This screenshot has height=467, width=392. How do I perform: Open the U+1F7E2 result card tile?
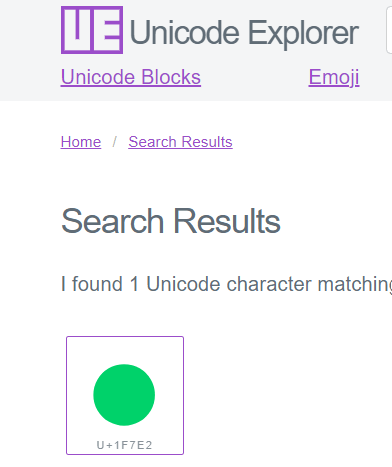pyautogui.click(x=125, y=395)
